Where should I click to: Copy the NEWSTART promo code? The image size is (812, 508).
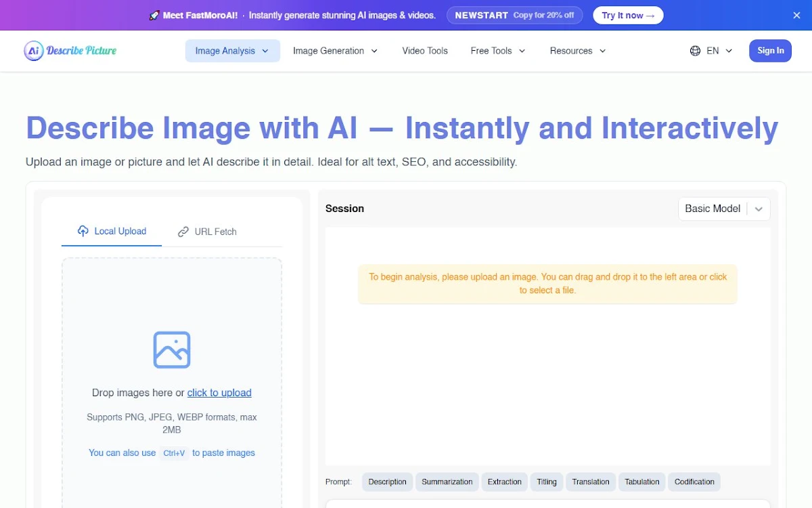[514, 15]
